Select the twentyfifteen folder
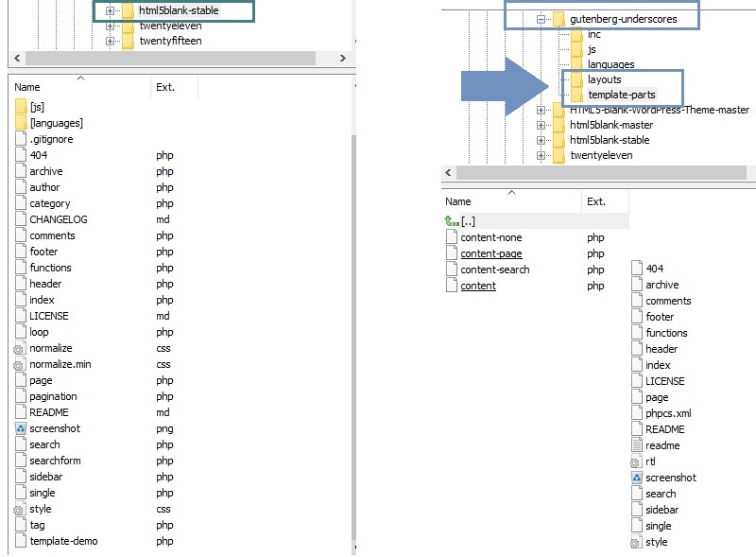 [171, 41]
